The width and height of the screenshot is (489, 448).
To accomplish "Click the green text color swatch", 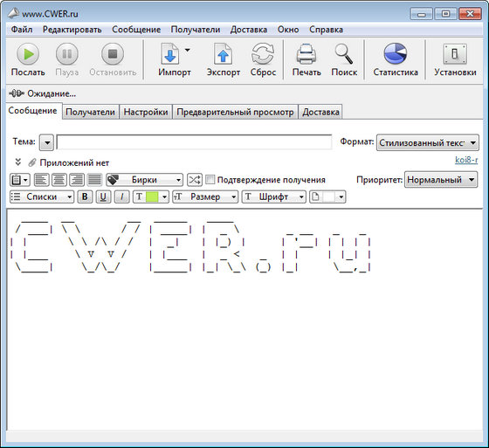I will click(x=152, y=196).
